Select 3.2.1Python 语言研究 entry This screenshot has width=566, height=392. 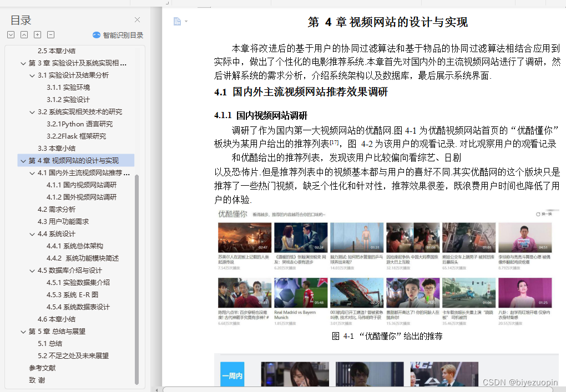[79, 124]
